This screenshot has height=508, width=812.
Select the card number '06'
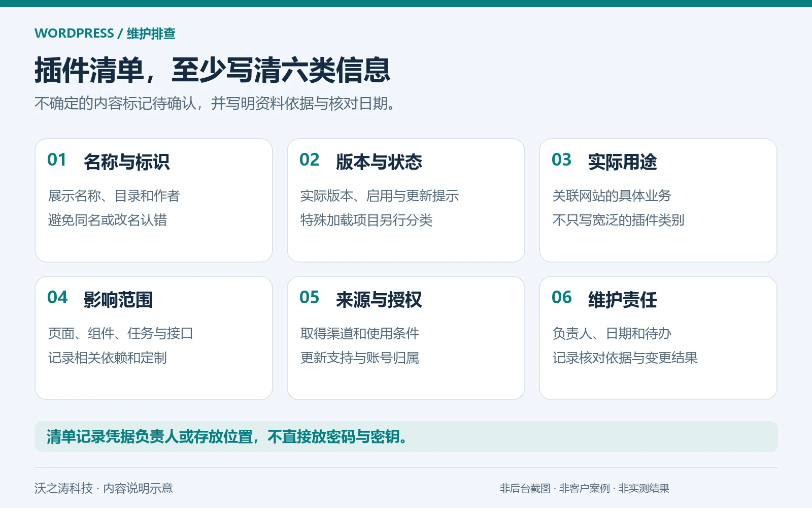click(561, 298)
